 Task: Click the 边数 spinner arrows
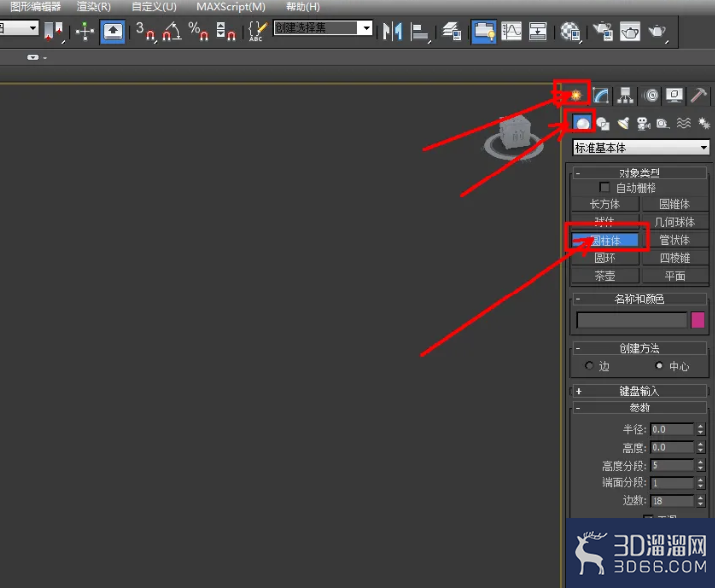pos(701,501)
